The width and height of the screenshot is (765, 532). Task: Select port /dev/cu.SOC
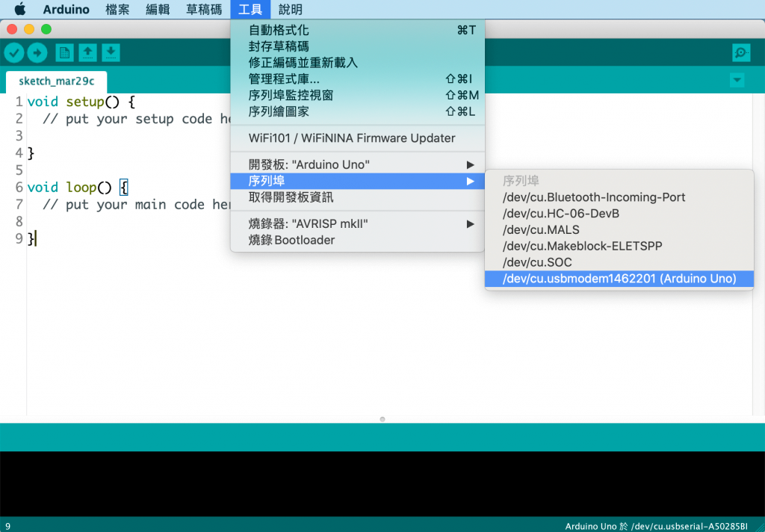point(619,262)
